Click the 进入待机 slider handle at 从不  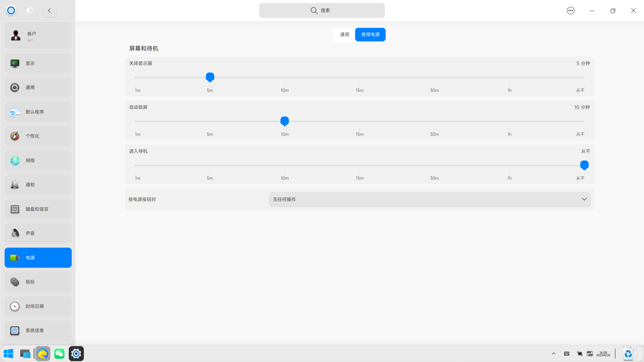(x=584, y=165)
